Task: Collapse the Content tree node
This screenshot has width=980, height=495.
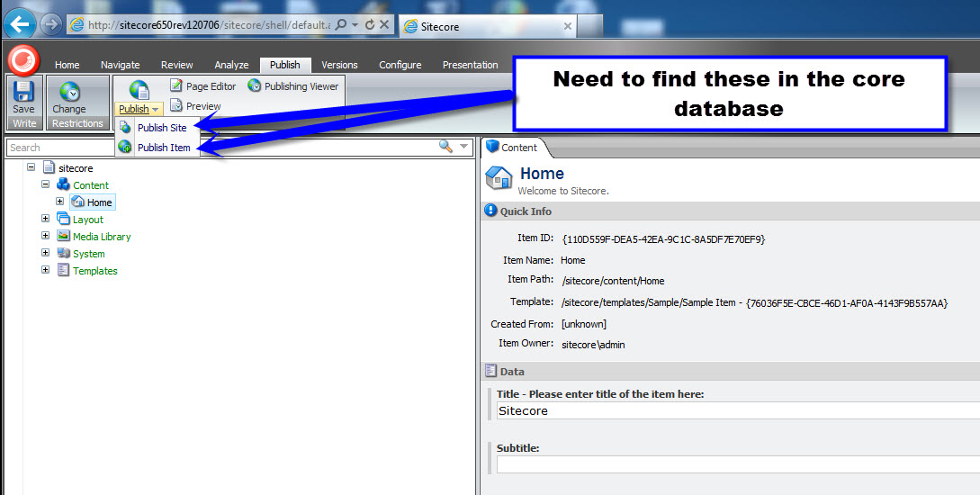Action: tap(46, 184)
